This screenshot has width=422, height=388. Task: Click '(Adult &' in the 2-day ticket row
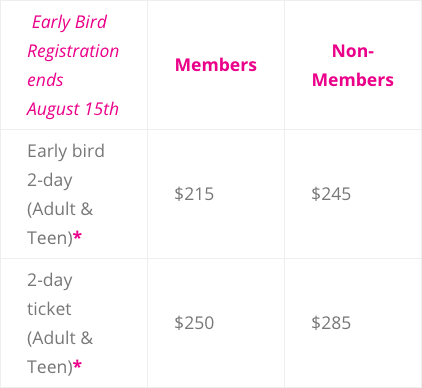tap(60, 338)
